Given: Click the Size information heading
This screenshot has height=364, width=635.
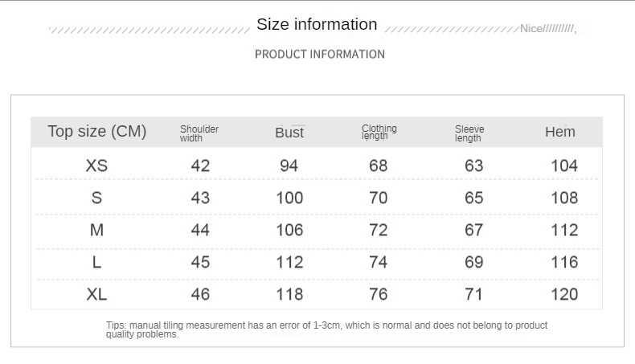Looking at the screenshot, I should tap(317, 24).
